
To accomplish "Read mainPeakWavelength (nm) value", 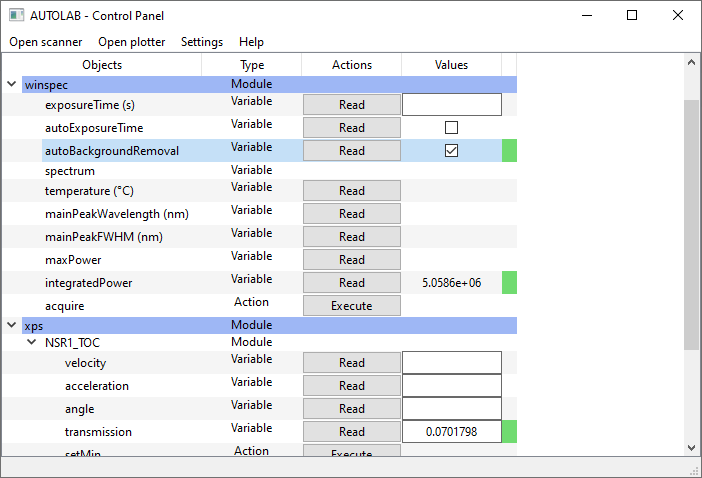I will (352, 214).
